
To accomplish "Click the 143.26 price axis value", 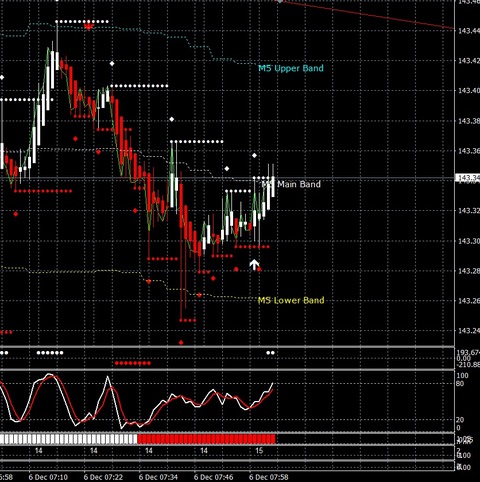I will 469,301.
